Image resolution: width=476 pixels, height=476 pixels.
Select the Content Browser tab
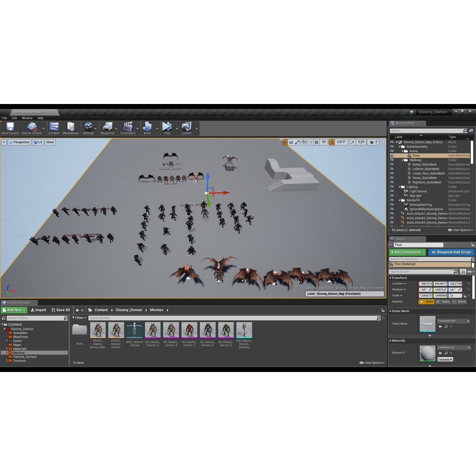[x=19, y=303]
